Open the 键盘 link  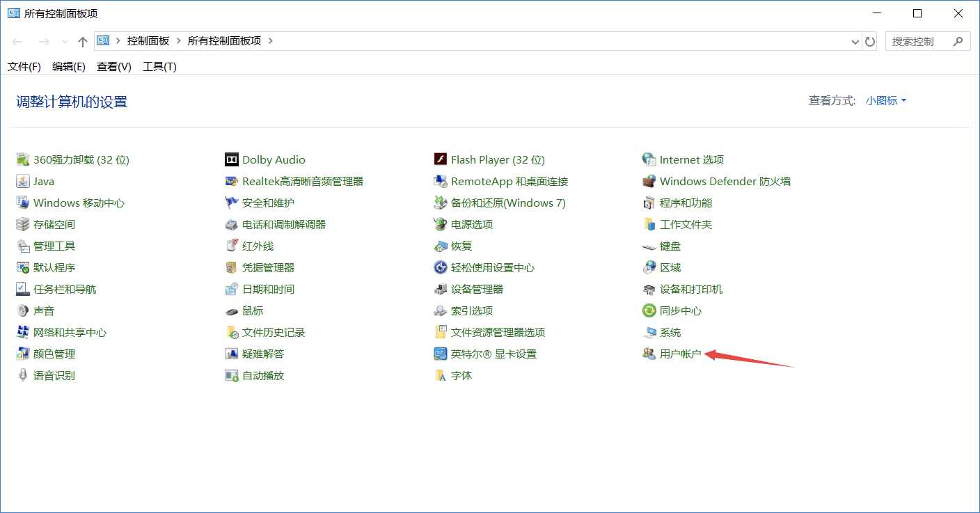670,246
